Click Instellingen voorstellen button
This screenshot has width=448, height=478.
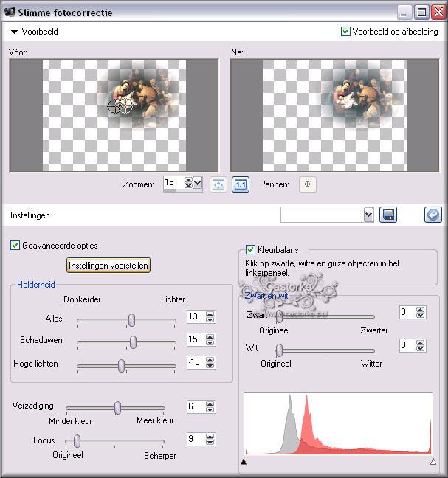coord(108,266)
